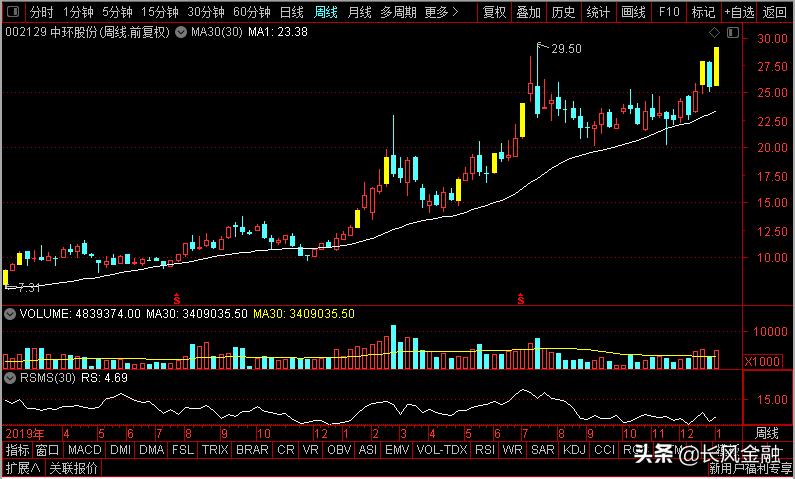This screenshot has width=795, height=479.
Task: Expand the 扩展 panel
Action: click(x=23, y=468)
